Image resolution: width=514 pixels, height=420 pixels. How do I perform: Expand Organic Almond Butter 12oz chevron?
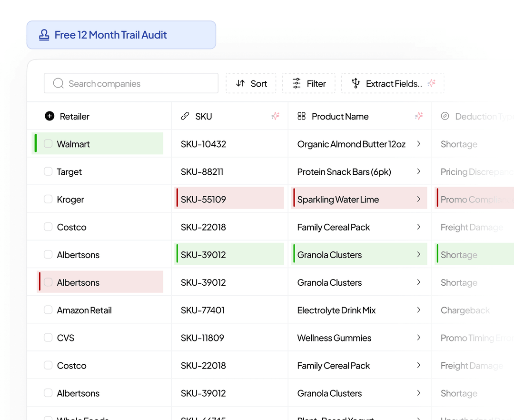[419, 144]
